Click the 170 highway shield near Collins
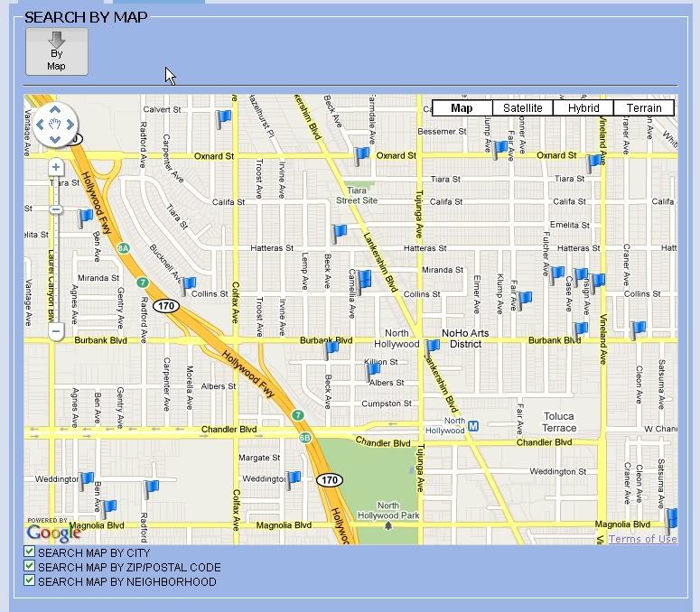This screenshot has width=700, height=612. [x=166, y=306]
